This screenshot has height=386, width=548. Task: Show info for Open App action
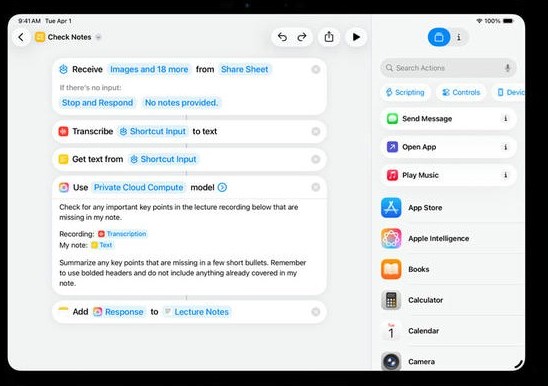click(505, 147)
